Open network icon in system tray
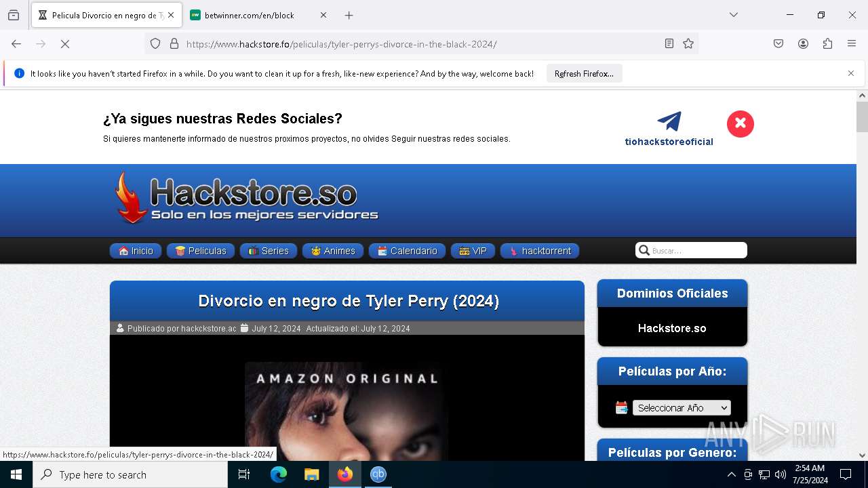This screenshot has height=488, width=868. [764, 474]
